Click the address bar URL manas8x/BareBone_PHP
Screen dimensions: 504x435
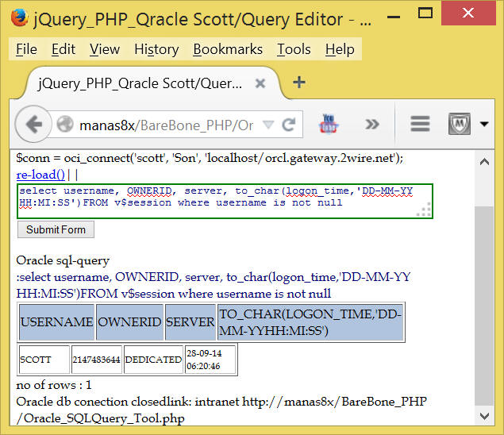(x=167, y=125)
